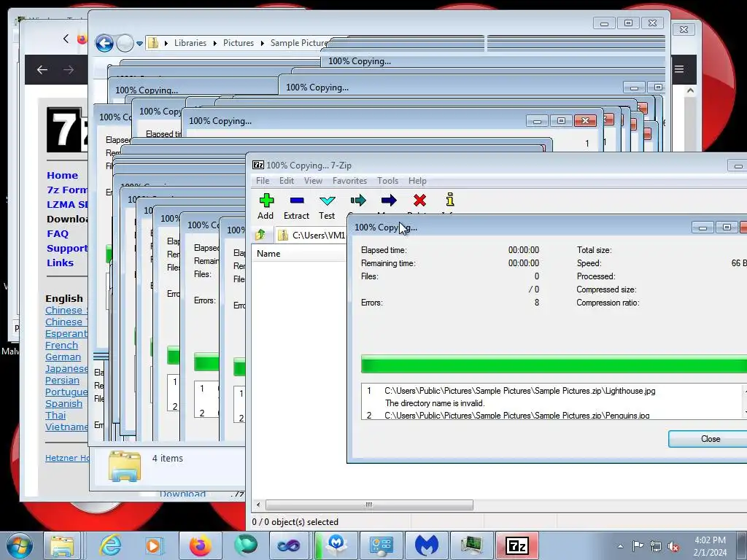Click the Windows Start button
This screenshot has height=560, width=747.
20,545
